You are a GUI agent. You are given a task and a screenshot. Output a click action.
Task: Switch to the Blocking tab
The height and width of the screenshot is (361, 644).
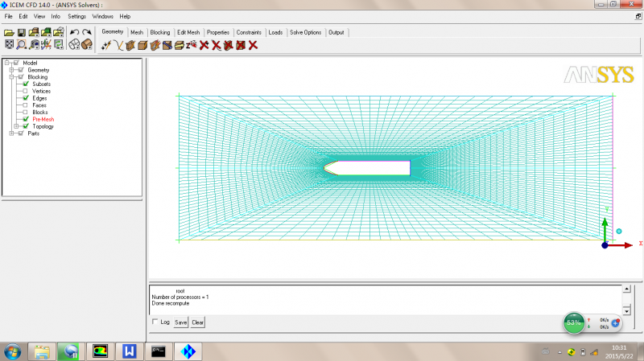click(x=159, y=32)
